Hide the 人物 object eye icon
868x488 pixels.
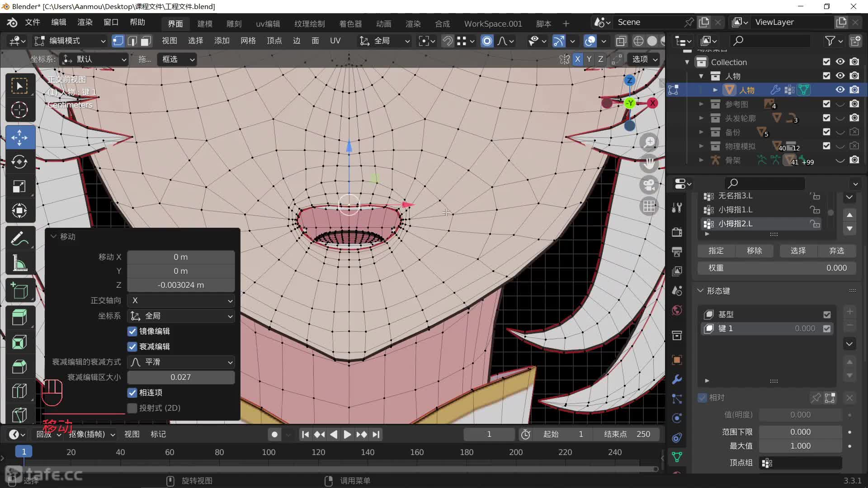[x=840, y=89]
